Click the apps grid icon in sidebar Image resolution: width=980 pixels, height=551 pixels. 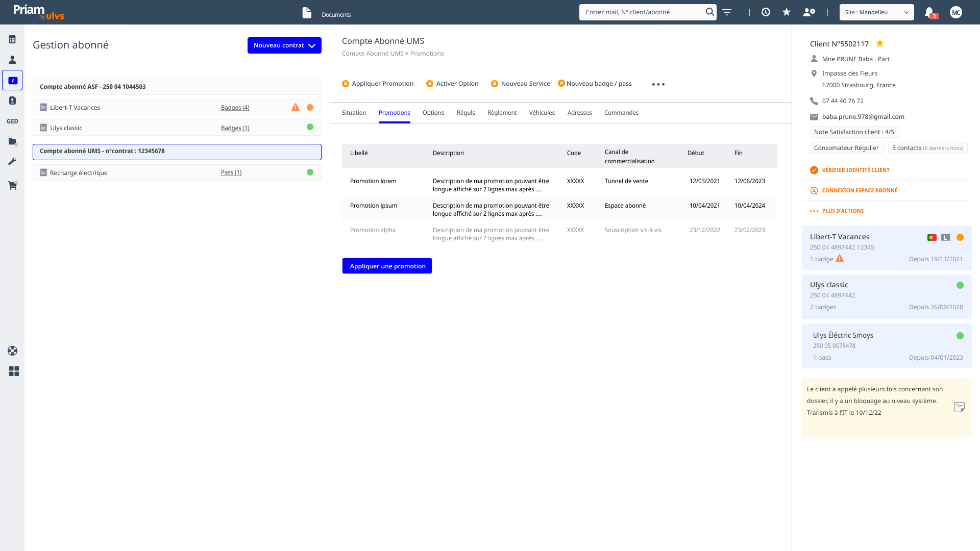coord(14,371)
